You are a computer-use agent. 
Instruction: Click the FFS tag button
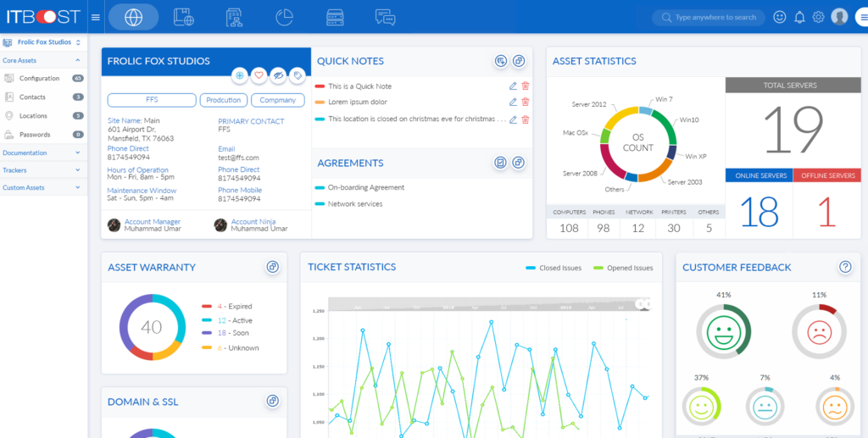(x=152, y=100)
